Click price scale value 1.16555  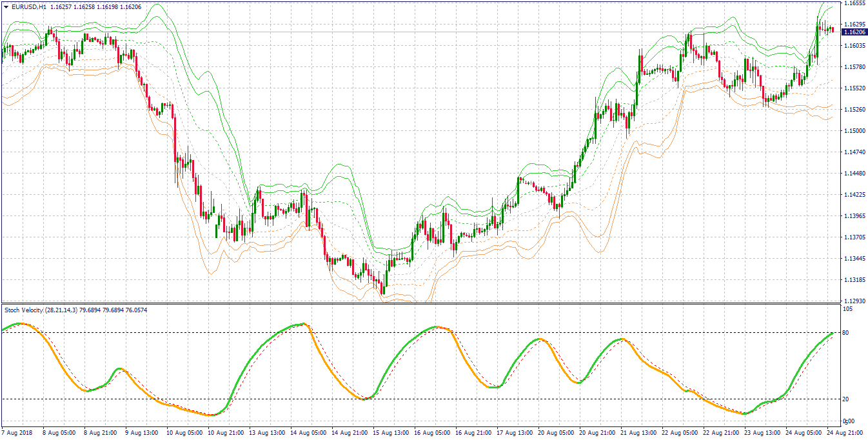point(854,3)
